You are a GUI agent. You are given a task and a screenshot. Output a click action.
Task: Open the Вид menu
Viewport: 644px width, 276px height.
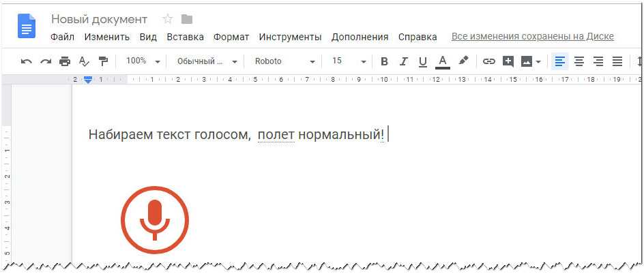148,37
